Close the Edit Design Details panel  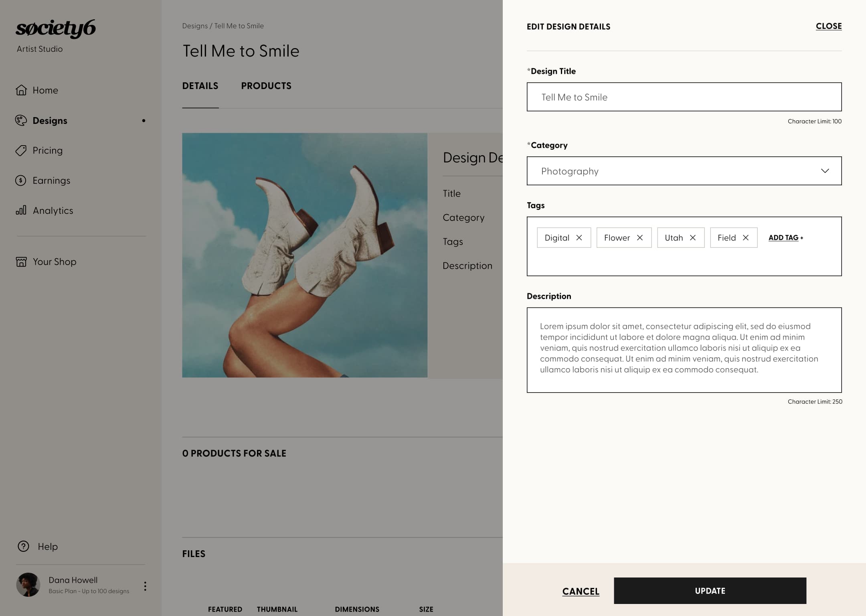828,26
